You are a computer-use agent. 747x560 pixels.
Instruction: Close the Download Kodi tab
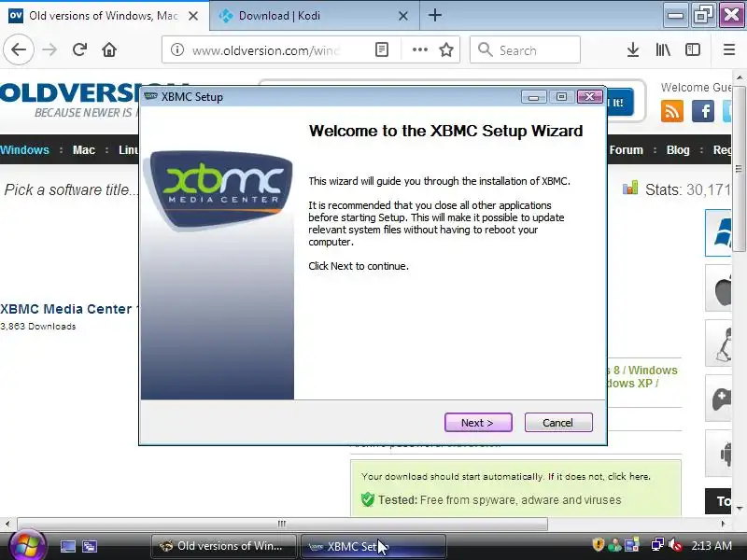click(402, 16)
